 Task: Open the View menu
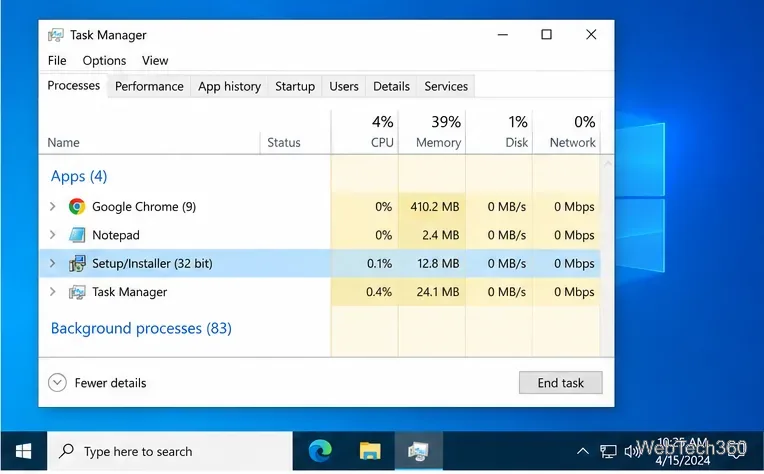click(x=155, y=60)
